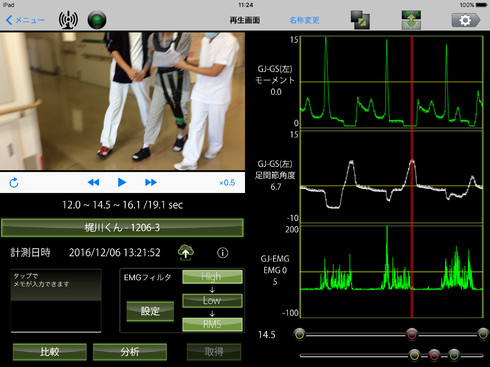The width and height of the screenshot is (490, 367).
Task: Tap the 14.5 slider time value
Action: 267,335
